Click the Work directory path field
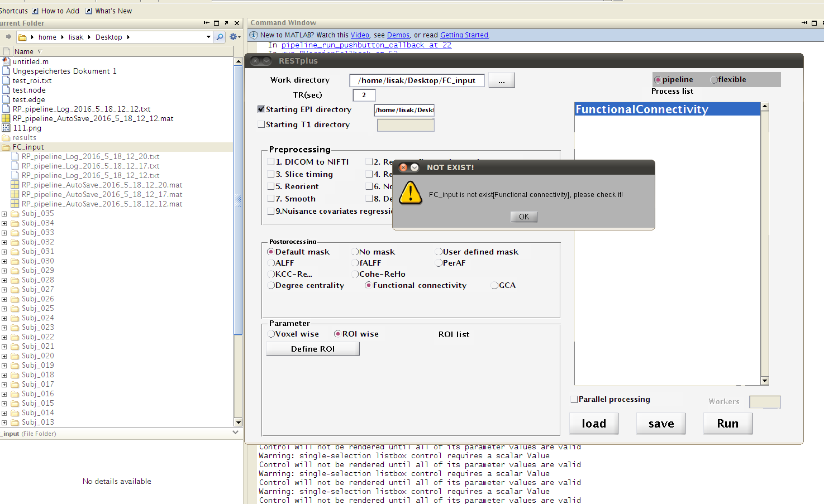The width and height of the screenshot is (824, 504). [x=417, y=80]
